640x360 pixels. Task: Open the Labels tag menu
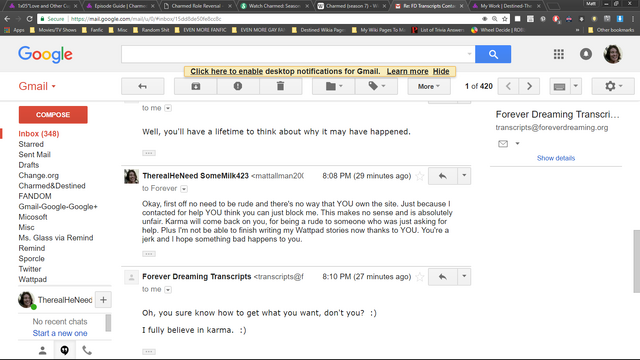point(376,86)
